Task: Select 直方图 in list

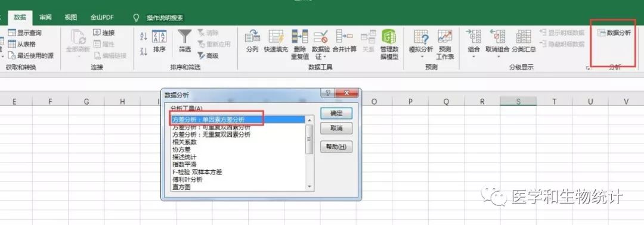Action: coord(237,187)
